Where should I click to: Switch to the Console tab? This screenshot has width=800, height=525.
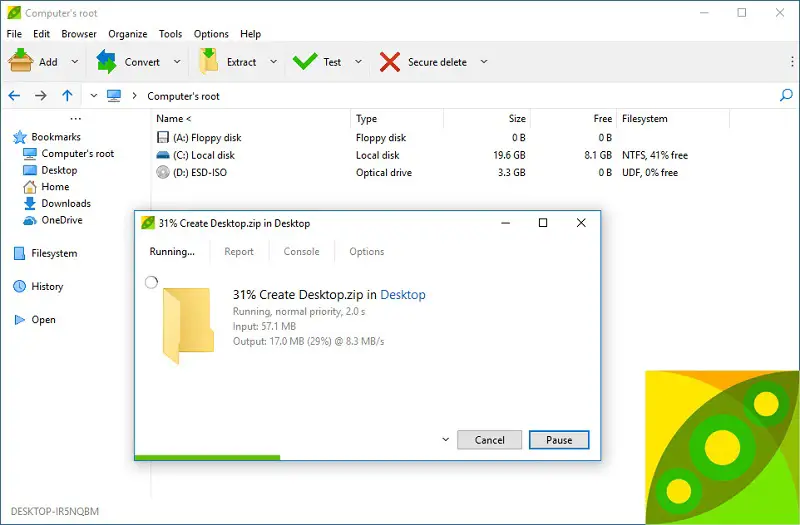click(302, 252)
